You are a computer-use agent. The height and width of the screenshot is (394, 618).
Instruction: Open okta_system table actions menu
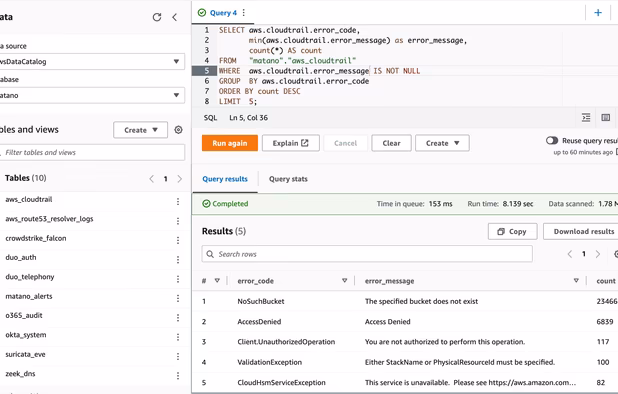pos(178,337)
